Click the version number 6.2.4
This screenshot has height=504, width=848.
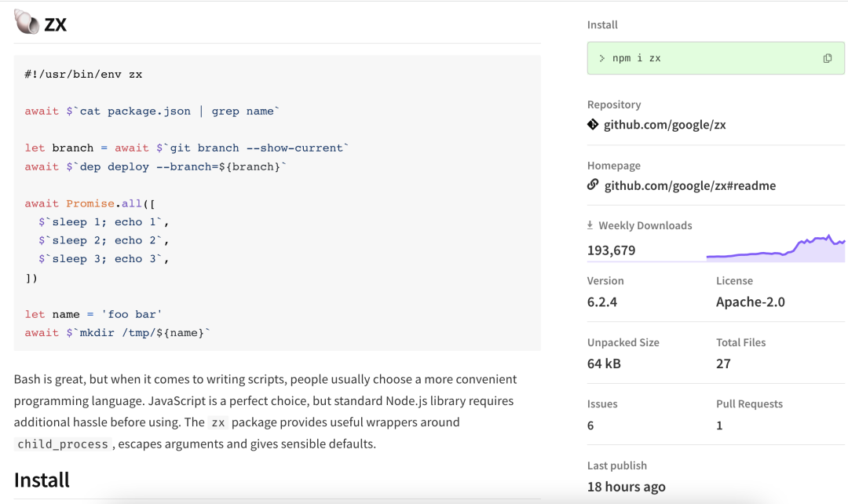602,302
